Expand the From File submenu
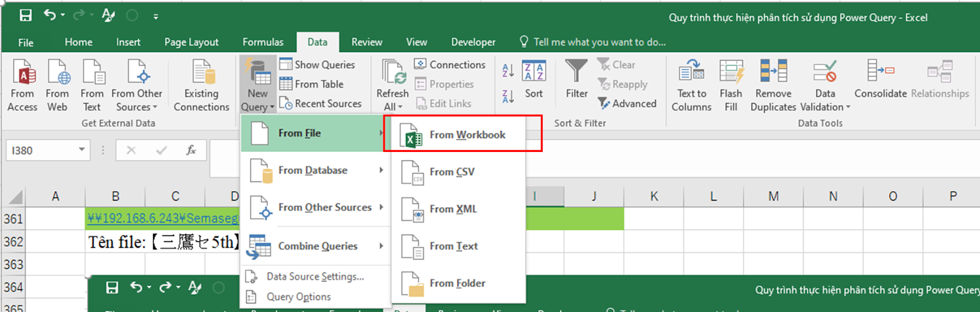 [x=315, y=133]
